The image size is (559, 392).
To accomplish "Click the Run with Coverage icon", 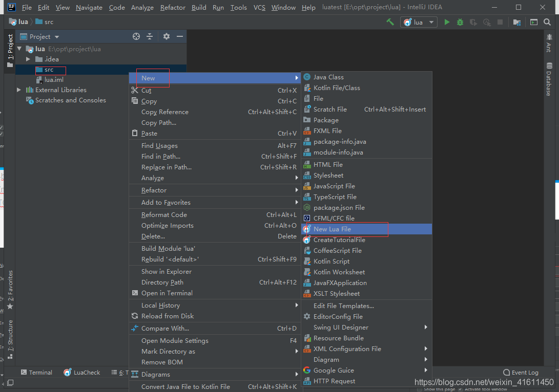I will point(473,22).
